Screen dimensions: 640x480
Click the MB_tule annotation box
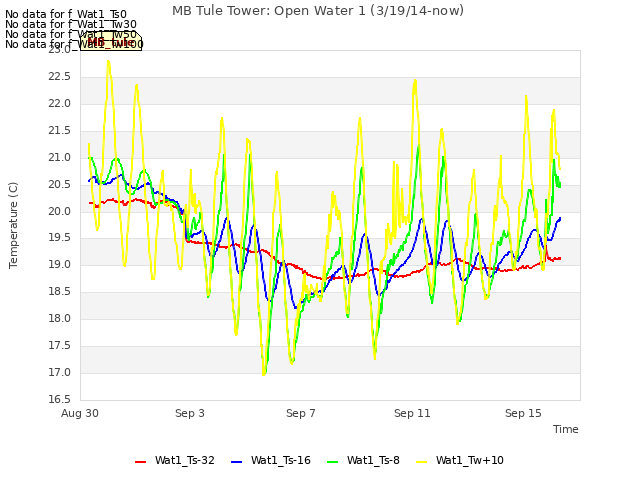(111, 42)
